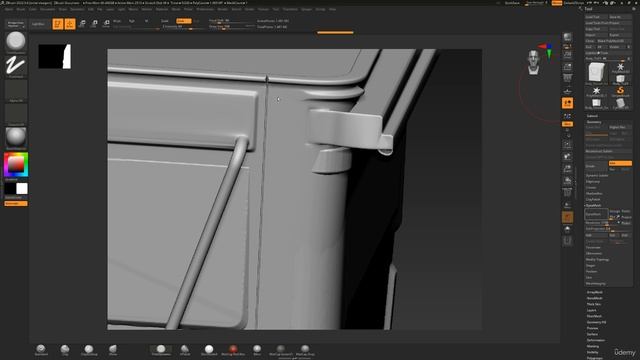Toggle Draw mode button
Viewport: 640px width, 360px height.
point(70,24)
